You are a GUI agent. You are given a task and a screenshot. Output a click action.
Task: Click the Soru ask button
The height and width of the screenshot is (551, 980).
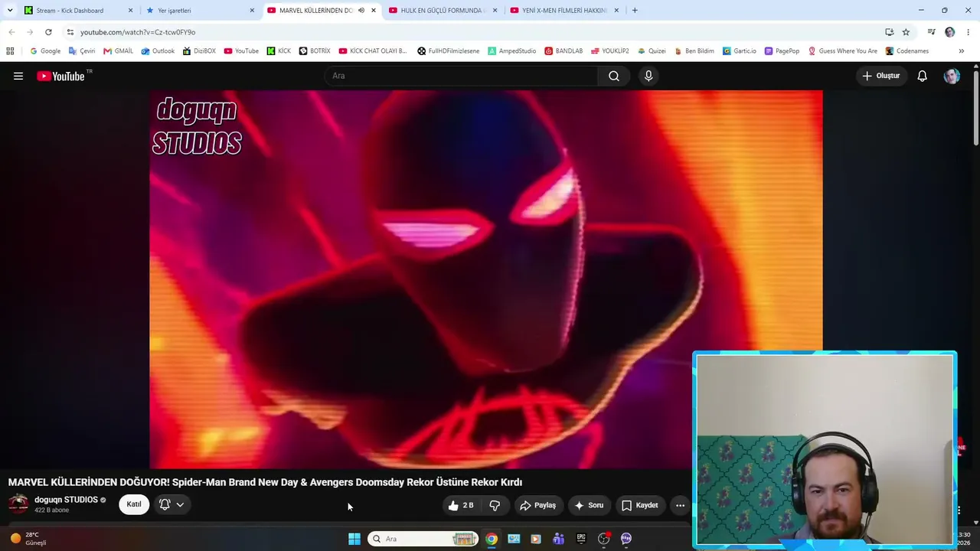tap(589, 505)
